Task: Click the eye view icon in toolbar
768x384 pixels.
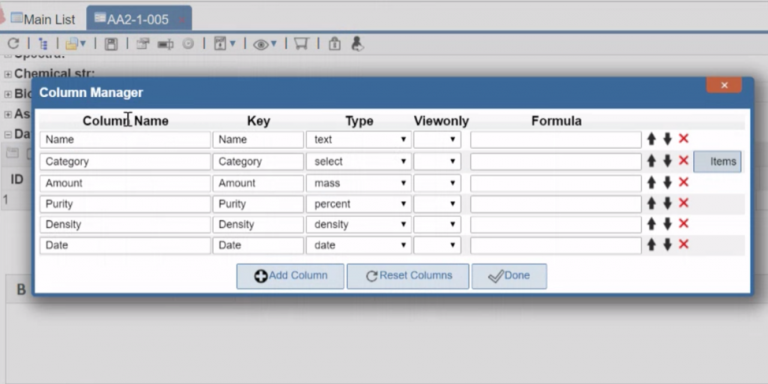Action: pos(261,45)
